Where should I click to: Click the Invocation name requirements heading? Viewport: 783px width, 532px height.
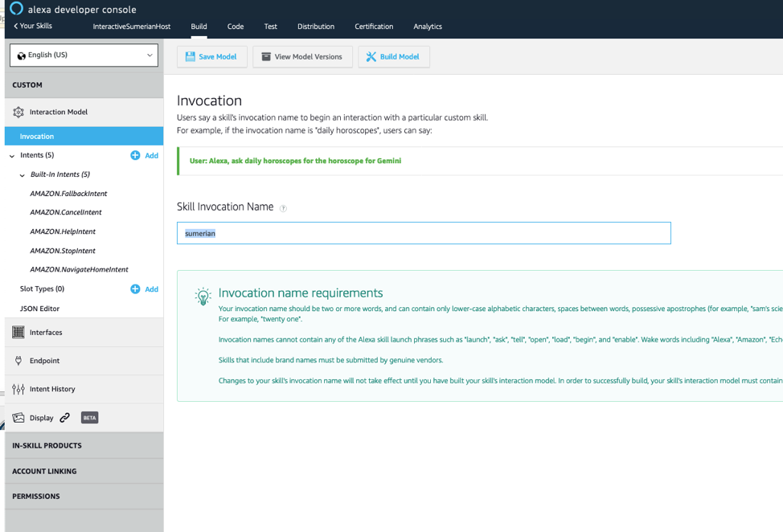301,293
